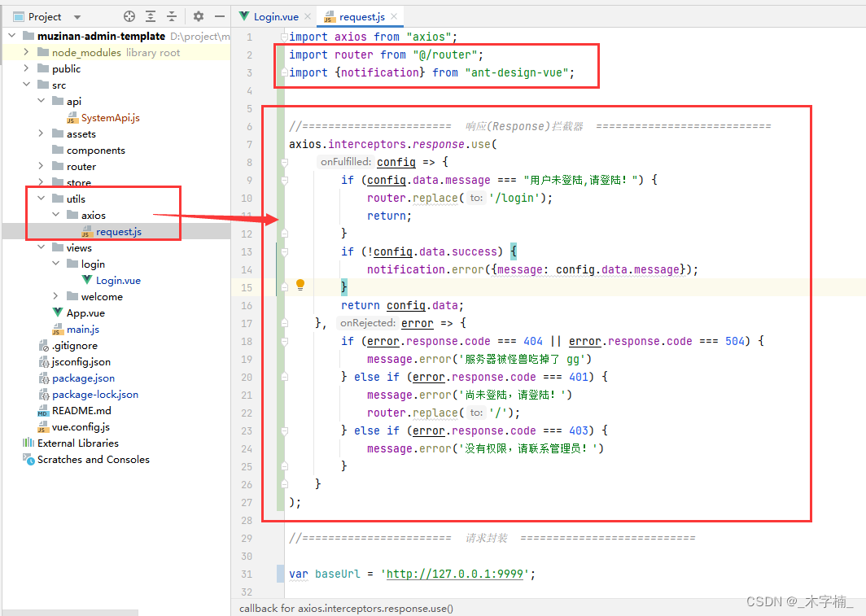The height and width of the screenshot is (616, 866).
Task: Click '"ant-design-vue"' string on line 3
Action: pos(517,72)
